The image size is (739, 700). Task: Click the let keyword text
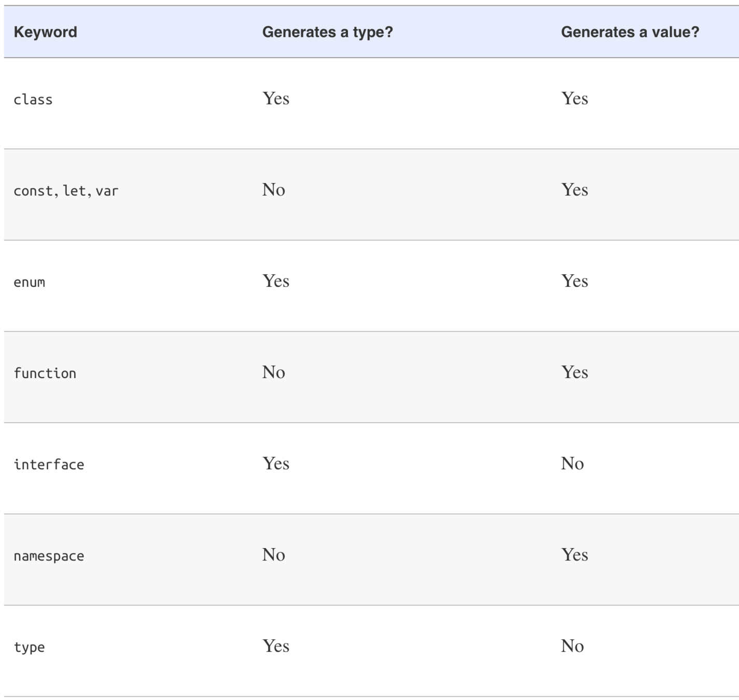coord(74,191)
